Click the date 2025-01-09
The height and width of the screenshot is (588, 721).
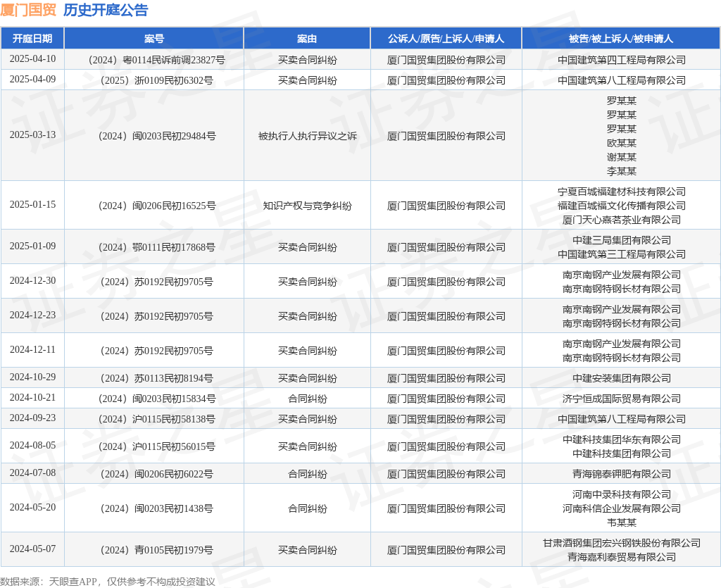(32, 246)
